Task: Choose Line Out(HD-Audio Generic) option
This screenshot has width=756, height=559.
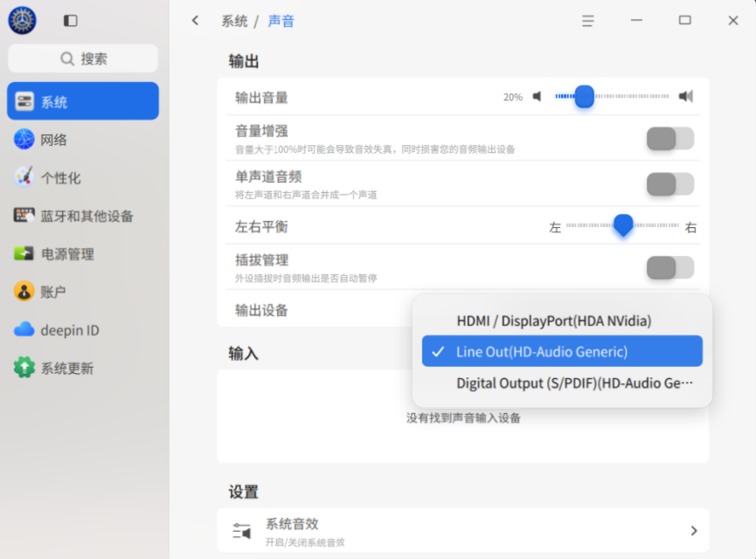Action: pyautogui.click(x=562, y=351)
